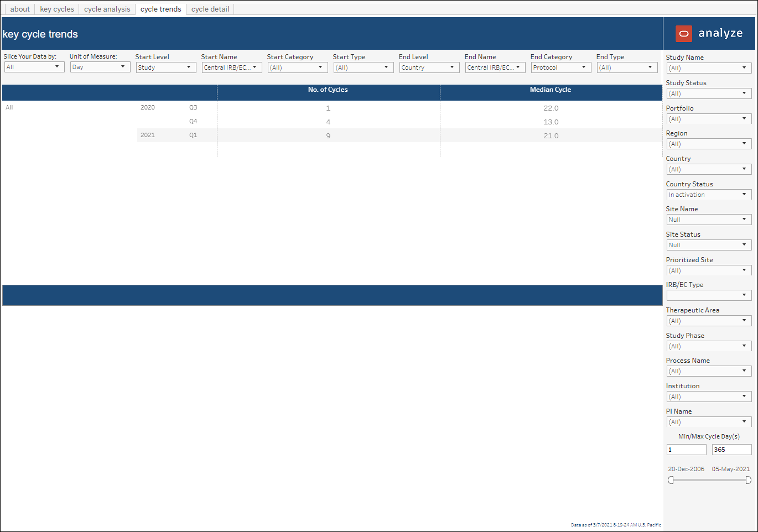Click the cycle count value 9
Viewport: 758px width, 532px height.
tap(328, 136)
